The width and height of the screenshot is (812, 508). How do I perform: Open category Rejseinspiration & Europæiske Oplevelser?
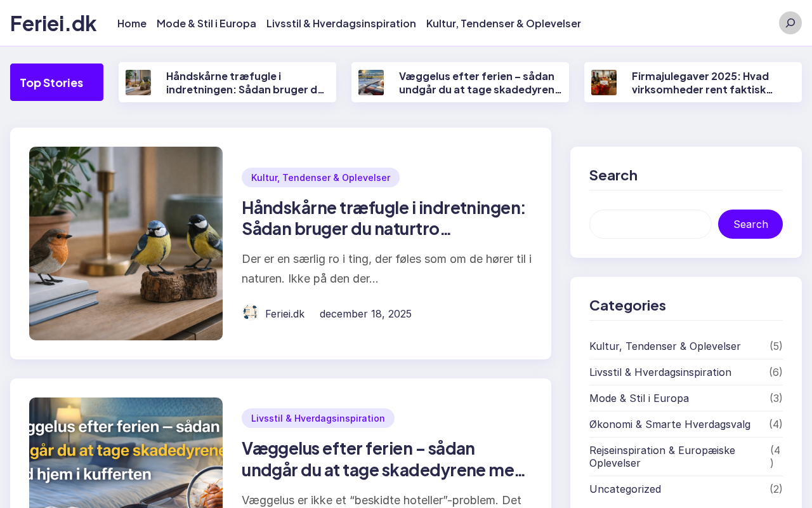pos(662,457)
